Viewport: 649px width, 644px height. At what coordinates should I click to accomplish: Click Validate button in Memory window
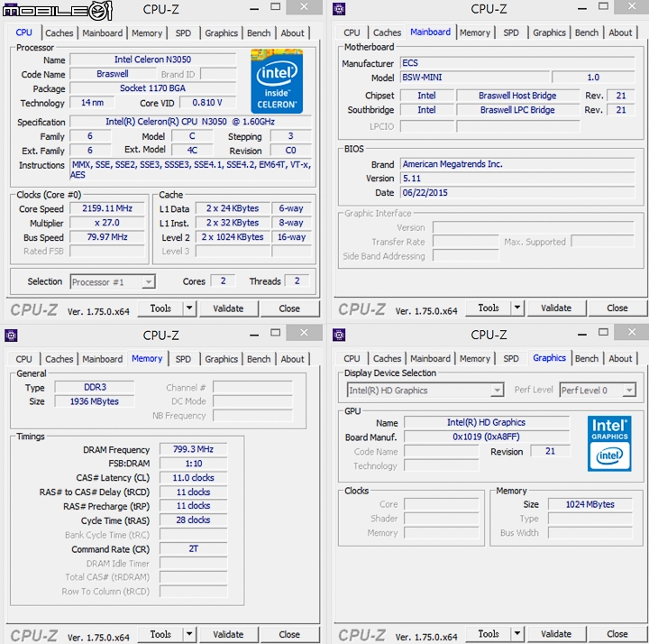[x=228, y=634]
